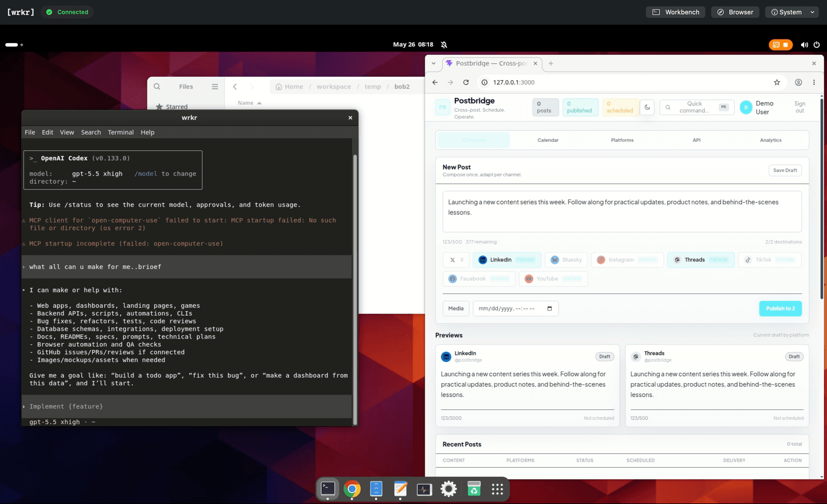Click the orange screen recording indicator
This screenshot has height=504, width=827.
(x=780, y=45)
